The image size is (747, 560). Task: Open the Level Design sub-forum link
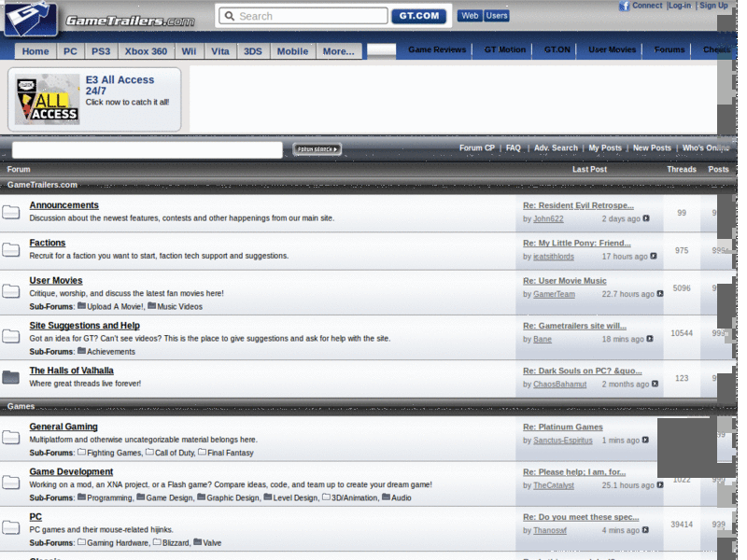pyautogui.click(x=295, y=497)
